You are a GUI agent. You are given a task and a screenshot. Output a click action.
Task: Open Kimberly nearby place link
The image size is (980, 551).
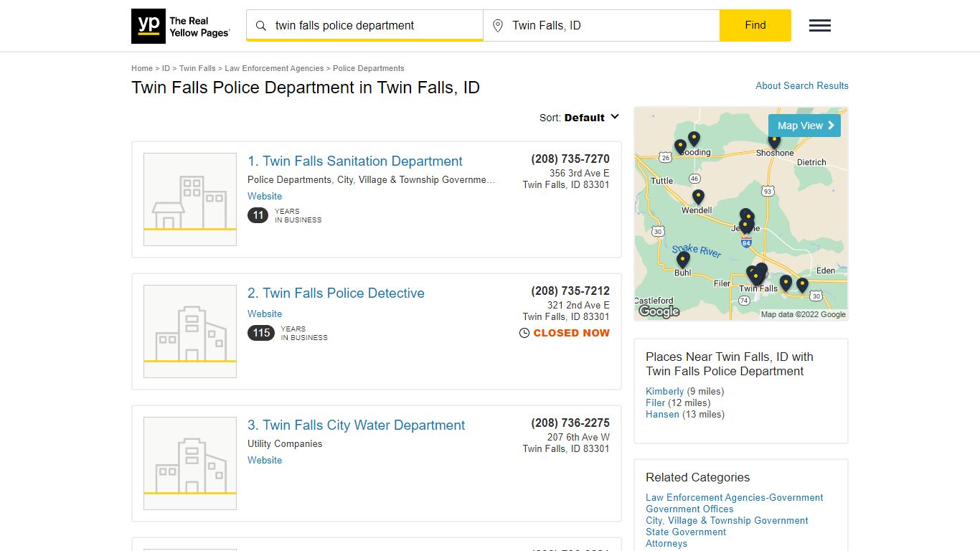665,391
